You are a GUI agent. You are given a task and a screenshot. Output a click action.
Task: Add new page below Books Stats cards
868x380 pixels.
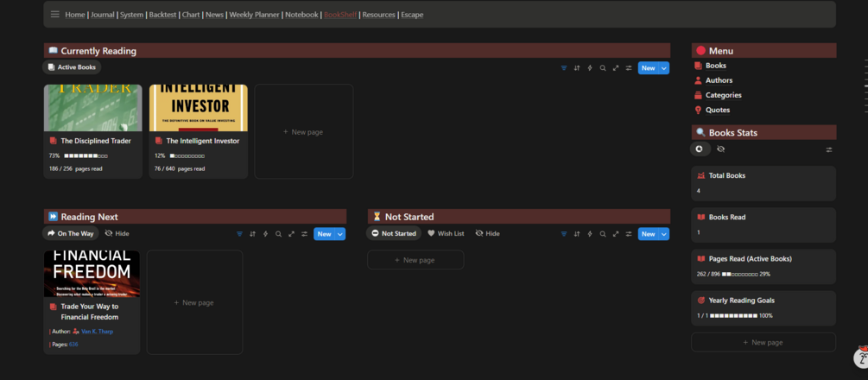coord(763,342)
